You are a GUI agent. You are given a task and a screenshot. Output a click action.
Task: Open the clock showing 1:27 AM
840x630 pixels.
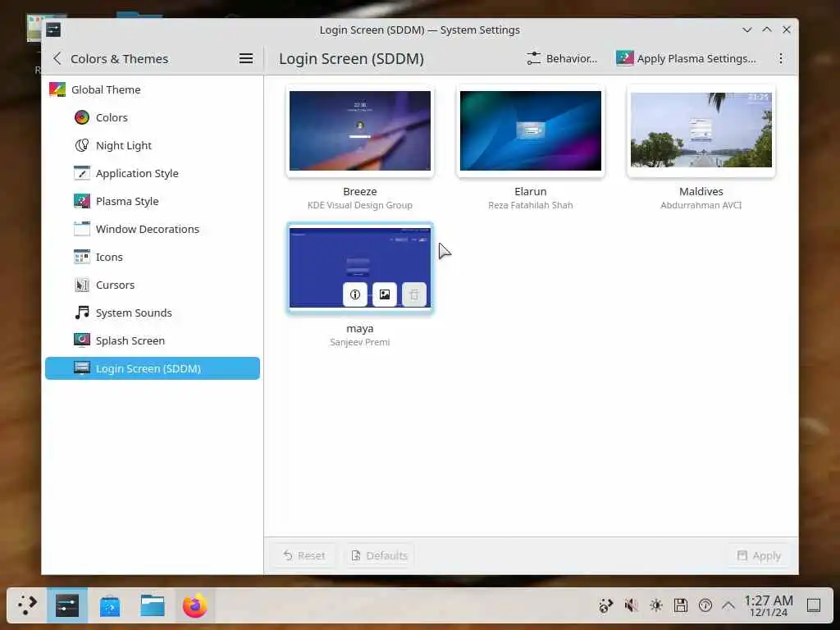(768, 606)
